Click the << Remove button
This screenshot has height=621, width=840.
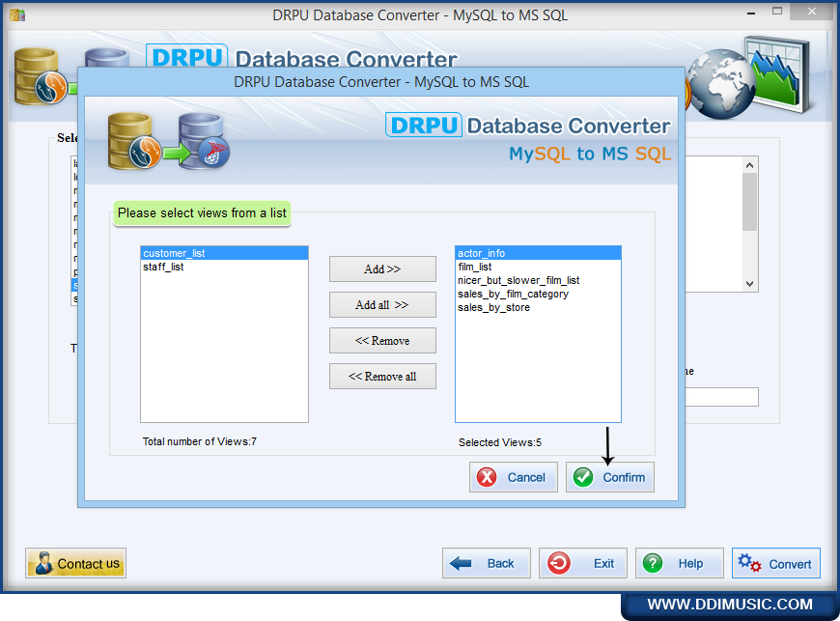(382, 341)
